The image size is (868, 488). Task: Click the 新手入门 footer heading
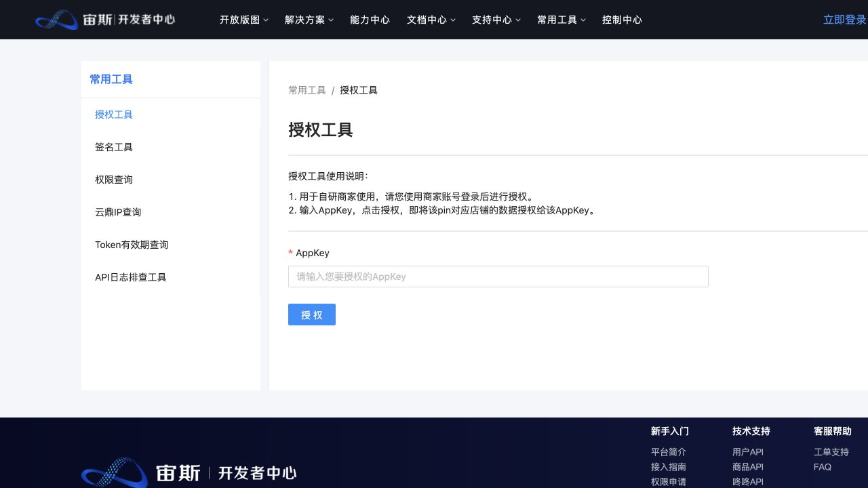click(670, 431)
